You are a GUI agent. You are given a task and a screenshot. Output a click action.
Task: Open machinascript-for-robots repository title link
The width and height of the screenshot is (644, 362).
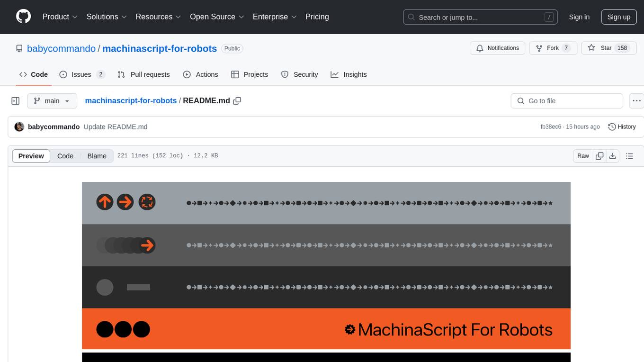point(160,48)
